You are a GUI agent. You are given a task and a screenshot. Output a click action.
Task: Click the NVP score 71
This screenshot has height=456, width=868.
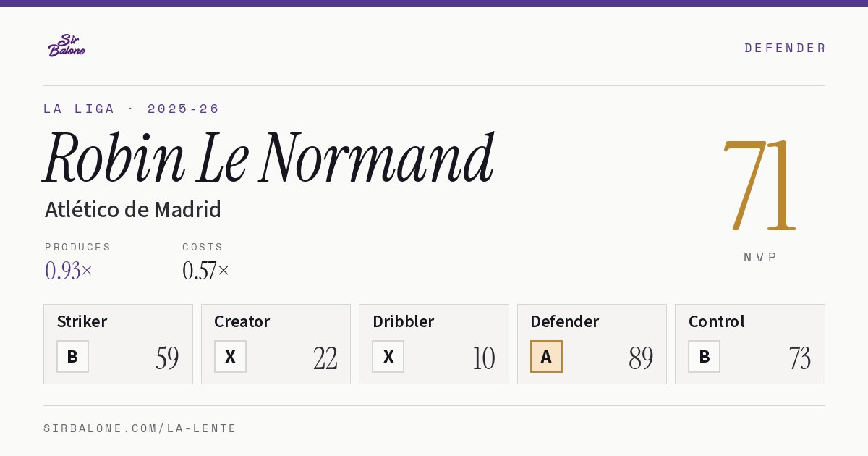tap(760, 185)
